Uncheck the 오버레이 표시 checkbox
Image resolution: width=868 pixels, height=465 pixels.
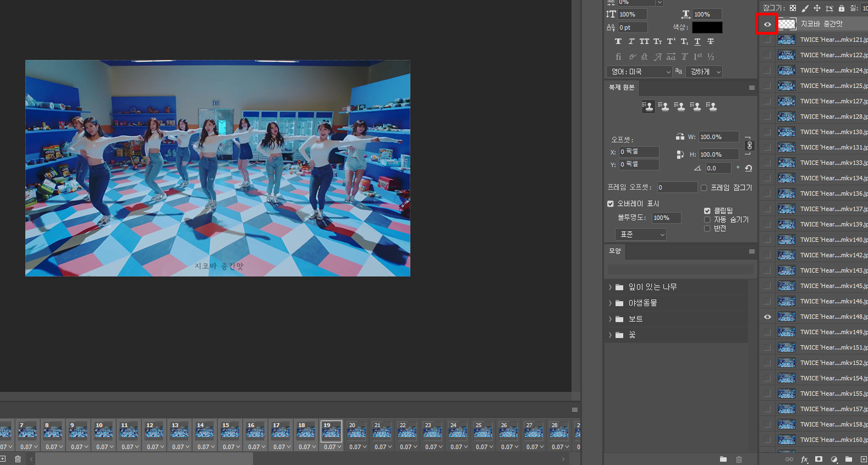pyautogui.click(x=610, y=203)
